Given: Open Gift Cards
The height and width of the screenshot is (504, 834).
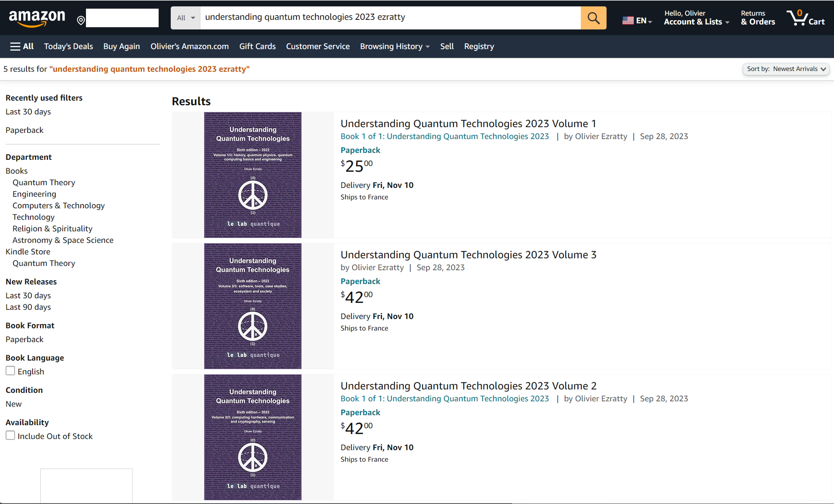Looking at the screenshot, I should tap(257, 46).
